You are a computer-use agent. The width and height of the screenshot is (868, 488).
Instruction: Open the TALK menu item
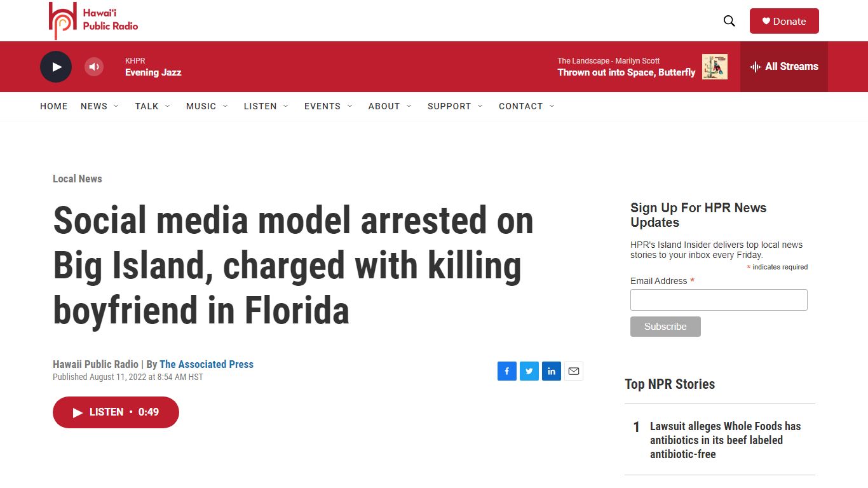pos(147,106)
